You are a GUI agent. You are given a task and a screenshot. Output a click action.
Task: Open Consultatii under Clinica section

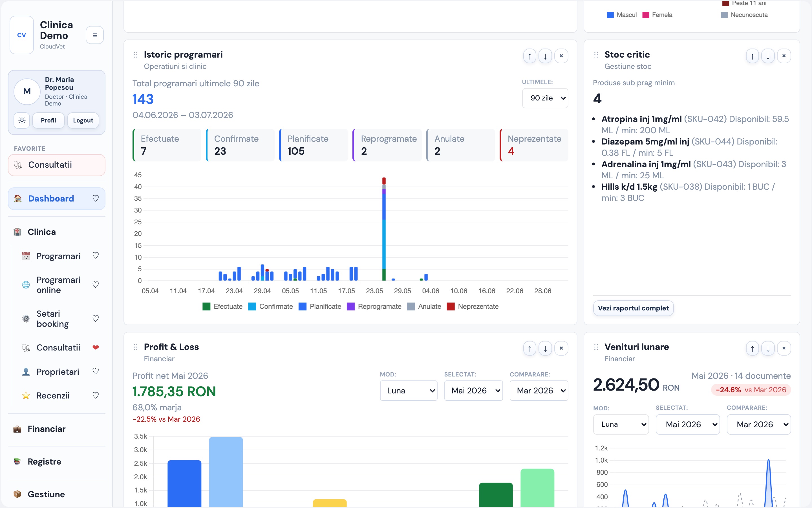(58, 347)
